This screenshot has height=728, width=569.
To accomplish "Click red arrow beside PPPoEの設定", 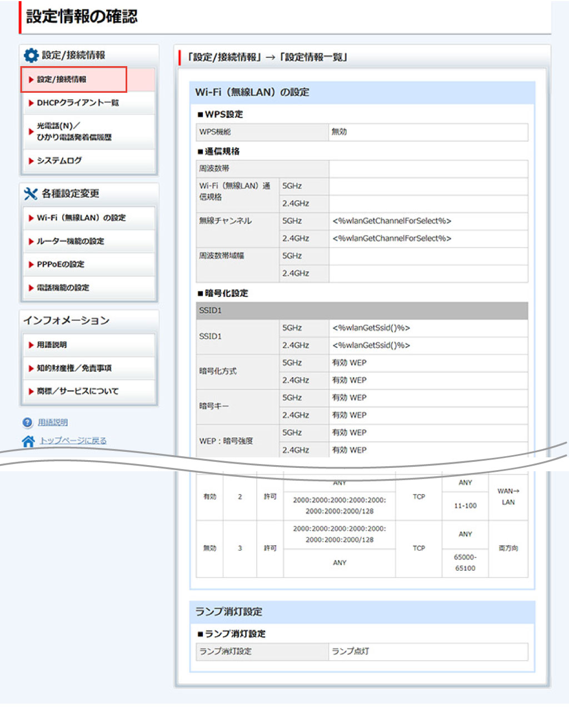I will tap(31, 265).
